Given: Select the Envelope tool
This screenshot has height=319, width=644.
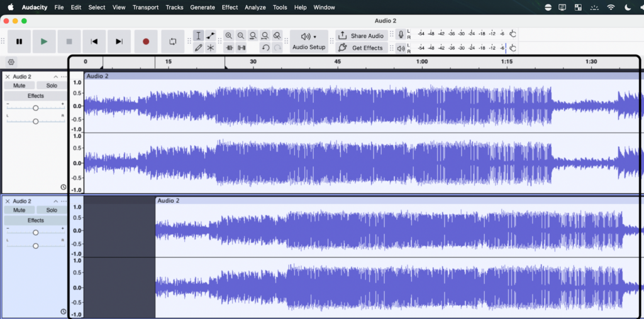Looking at the screenshot, I should pos(211,36).
